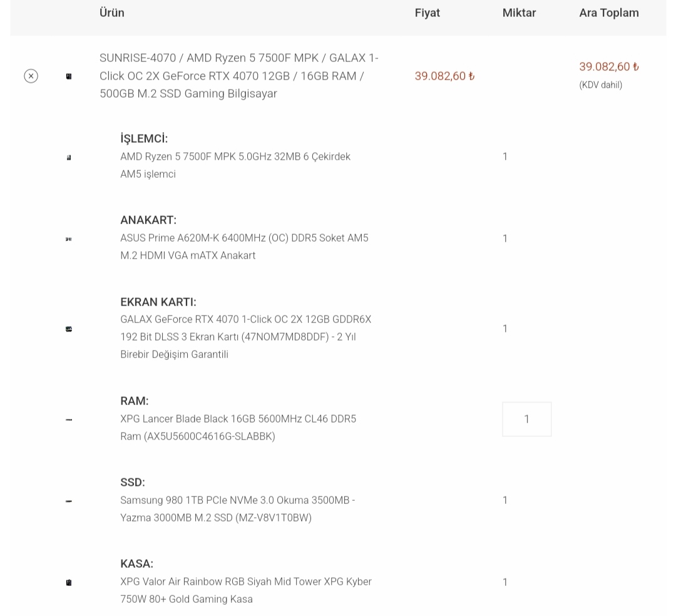Remove the SUNRISE-4070 computer from cart
The width and height of the screenshot is (676, 616).
click(x=31, y=76)
